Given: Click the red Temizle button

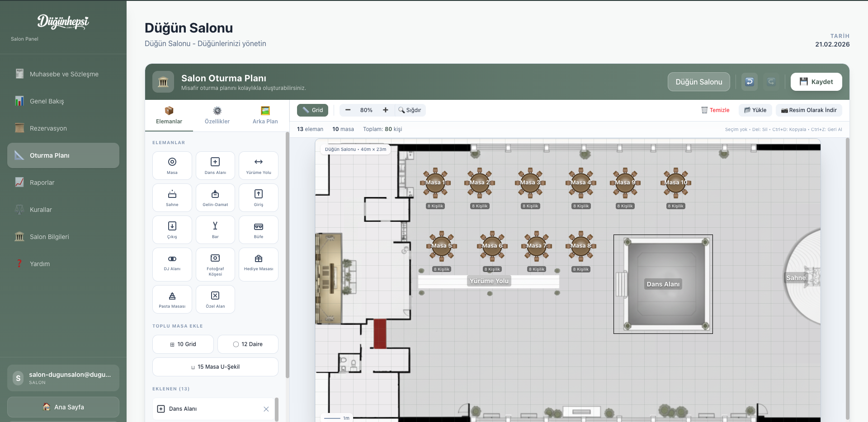Looking at the screenshot, I should (x=715, y=110).
